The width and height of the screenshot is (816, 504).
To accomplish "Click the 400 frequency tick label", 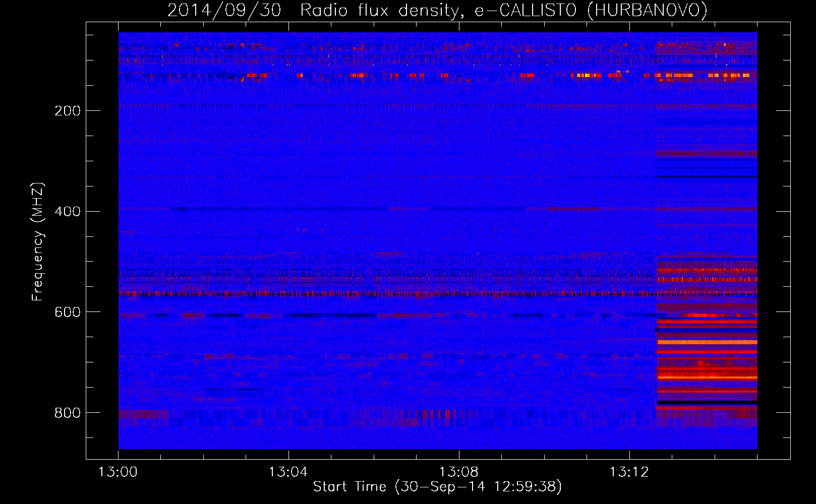I will tap(68, 212).
